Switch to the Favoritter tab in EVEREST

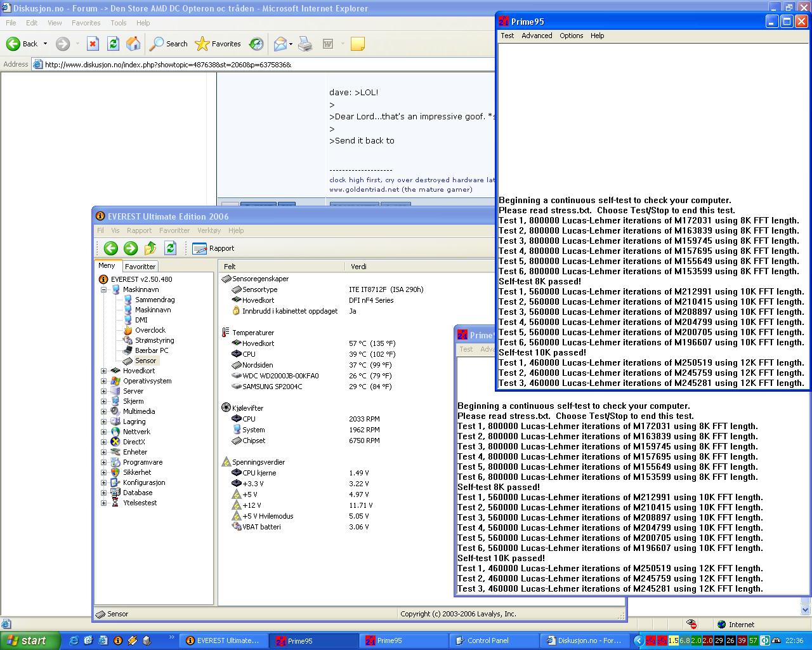tap(140, 267)
